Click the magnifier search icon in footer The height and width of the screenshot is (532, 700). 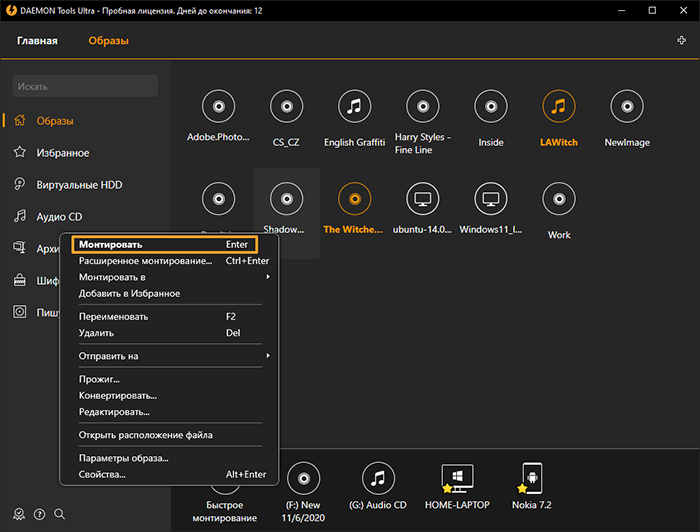tap(59, 514)
